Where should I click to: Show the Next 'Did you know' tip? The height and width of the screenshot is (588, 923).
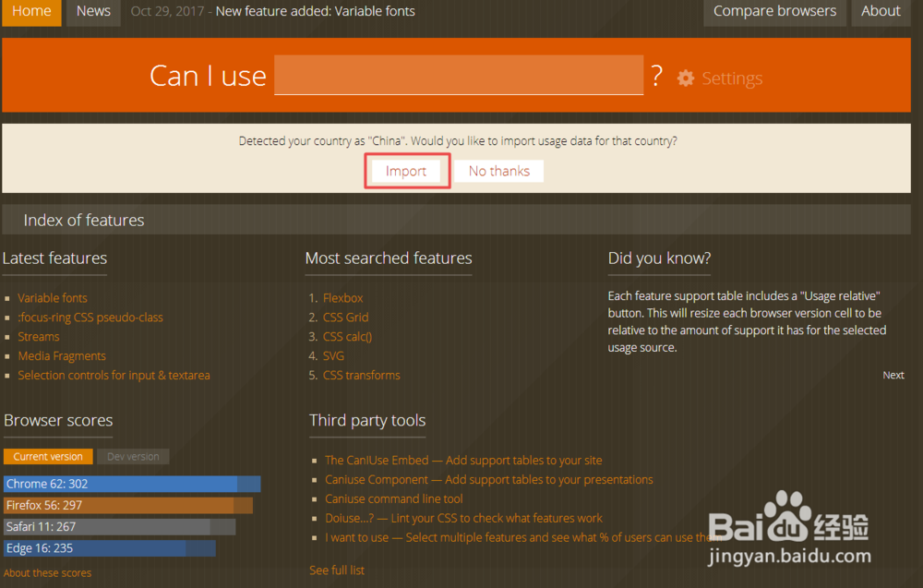coord(893,375)
